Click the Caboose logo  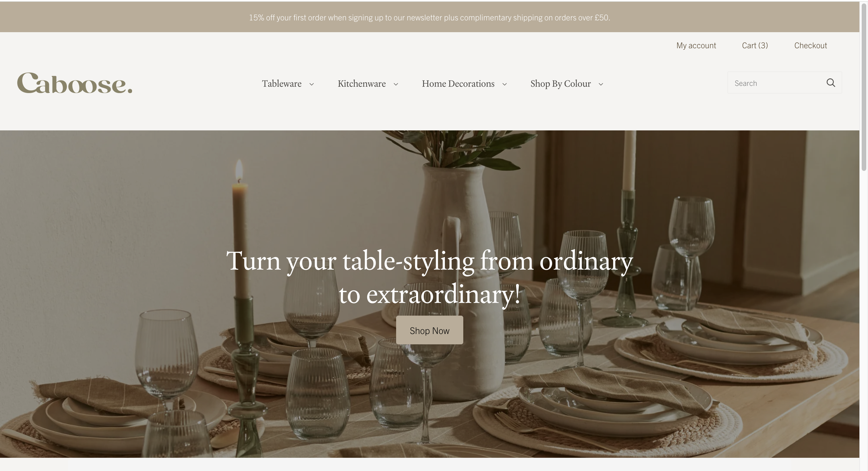point(74,83)
